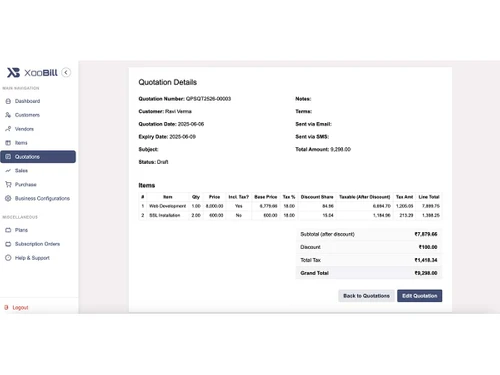
Task: Click the Discount value ₹100.00
Action: point(428,247)
